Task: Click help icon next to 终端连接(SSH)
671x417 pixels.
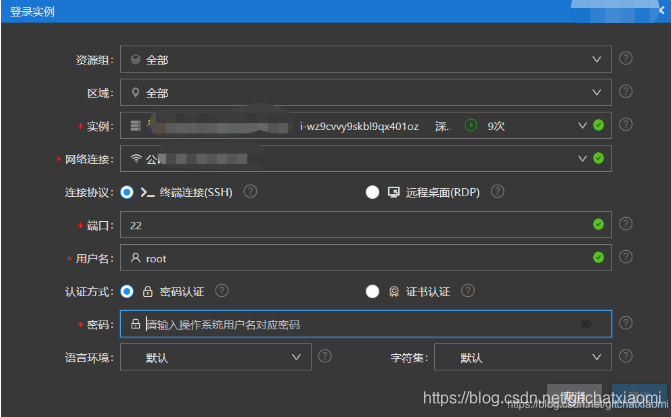Action: pyautogui.click(x=250, y=191)
